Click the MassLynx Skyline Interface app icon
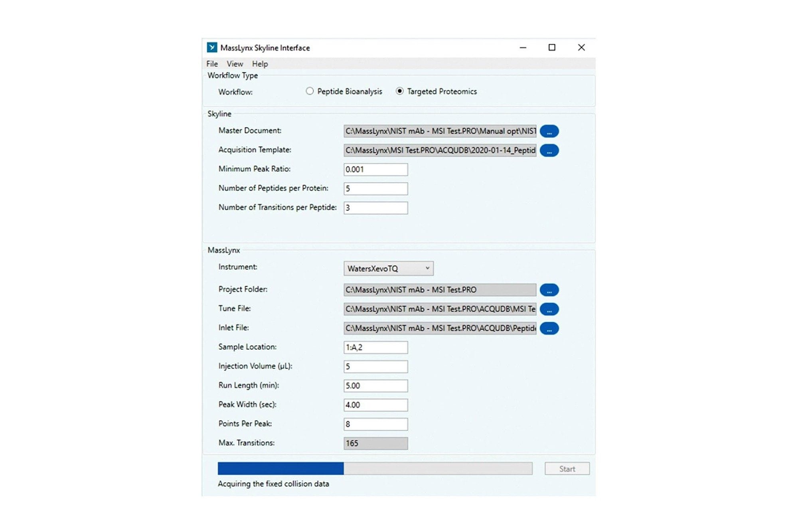Image resolution: width=798 pixels, height=532 pixels. 212,47
